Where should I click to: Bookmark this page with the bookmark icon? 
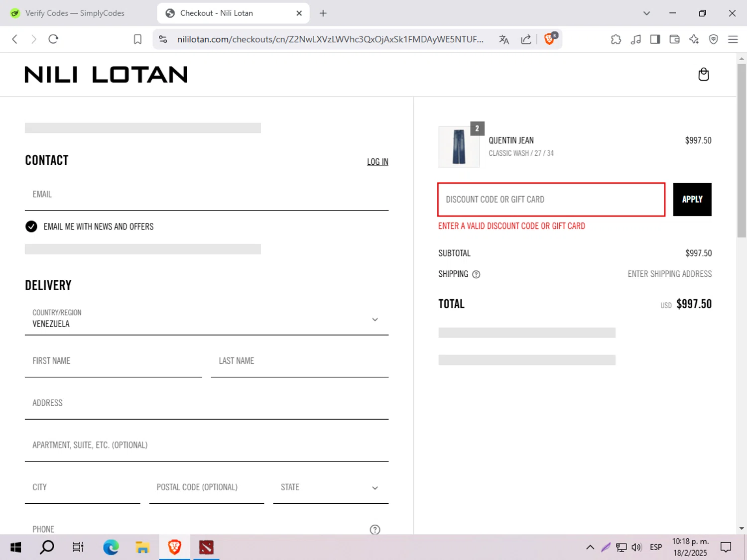(138, 39)
